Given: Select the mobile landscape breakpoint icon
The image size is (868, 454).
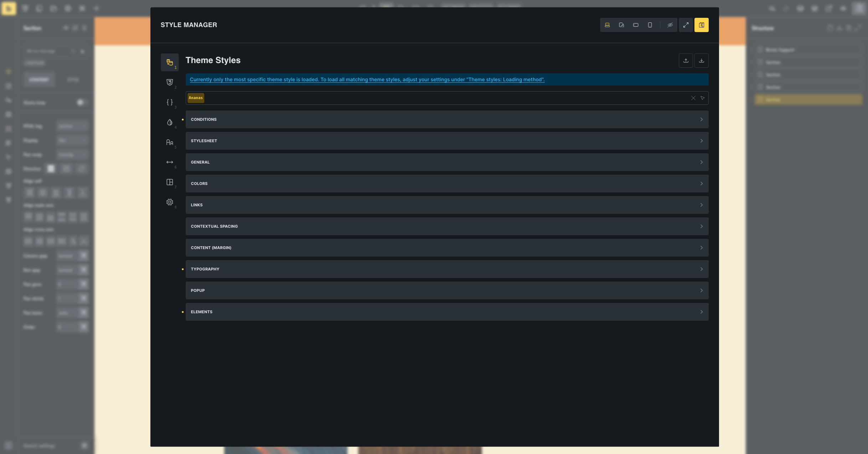Looking at the screenshot, I should (x=636, y=25).
